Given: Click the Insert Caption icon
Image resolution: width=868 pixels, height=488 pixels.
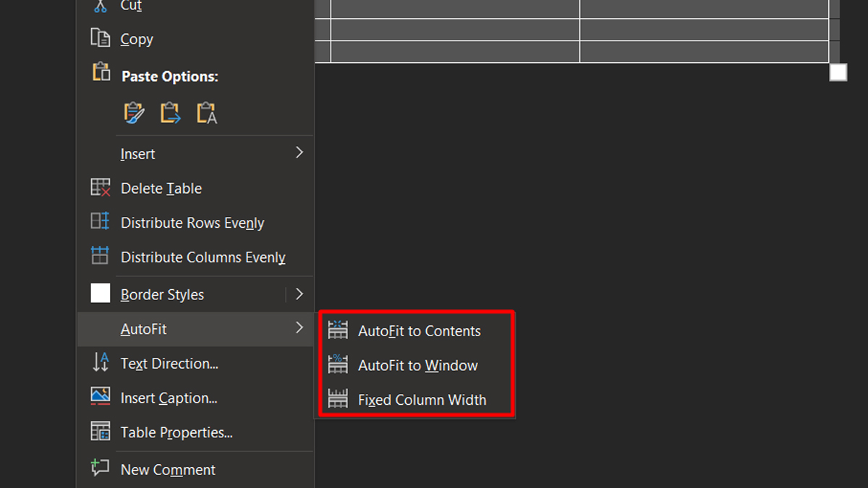Looking at the screenshot, I should coord(101,397).
